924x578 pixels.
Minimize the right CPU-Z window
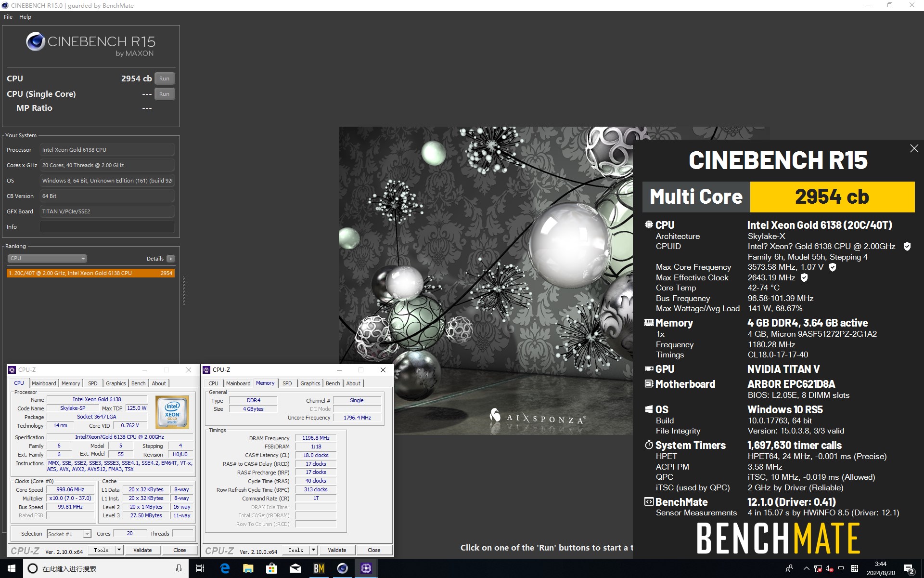(x=339, y=370)
